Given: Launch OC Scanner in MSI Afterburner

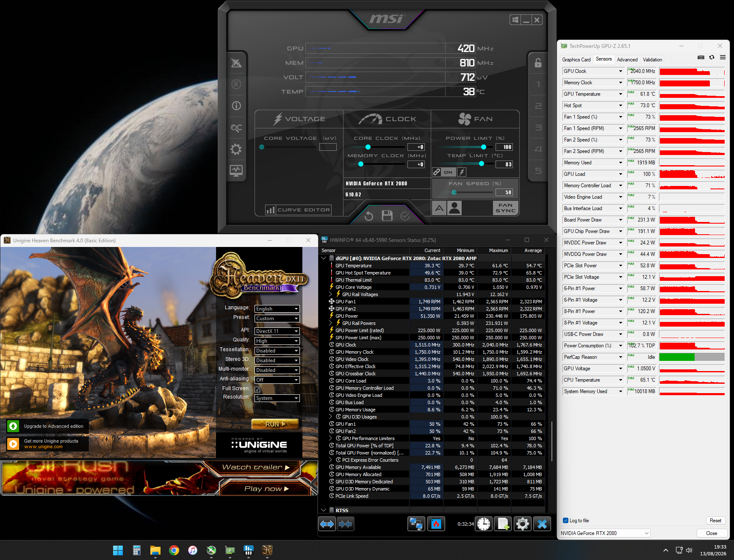Looking at the screenshot, I should coord(236,128).
